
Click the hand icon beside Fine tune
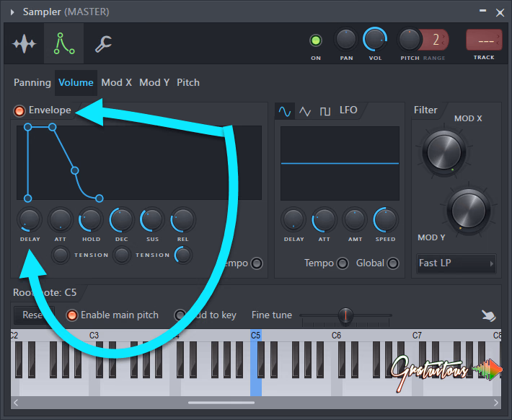(x=488, y=316)
